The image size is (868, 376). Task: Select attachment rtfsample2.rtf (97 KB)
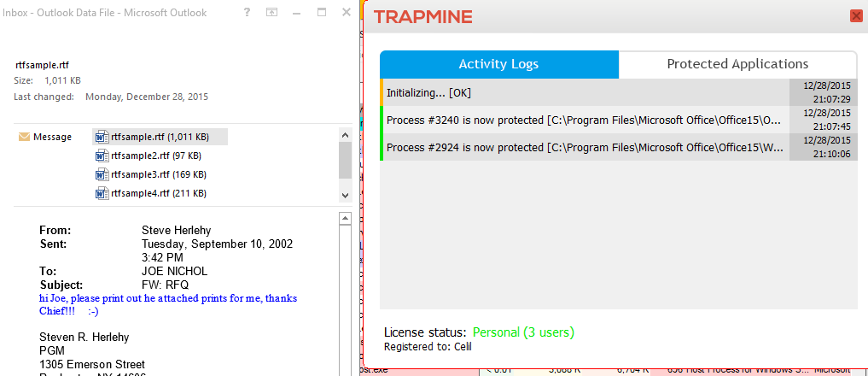(149, 156)
